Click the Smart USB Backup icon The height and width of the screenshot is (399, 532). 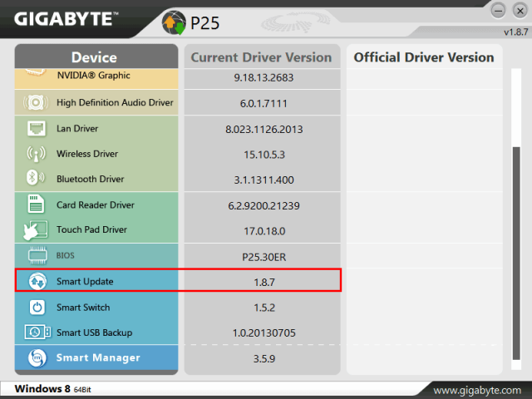(x=37, y=332)
